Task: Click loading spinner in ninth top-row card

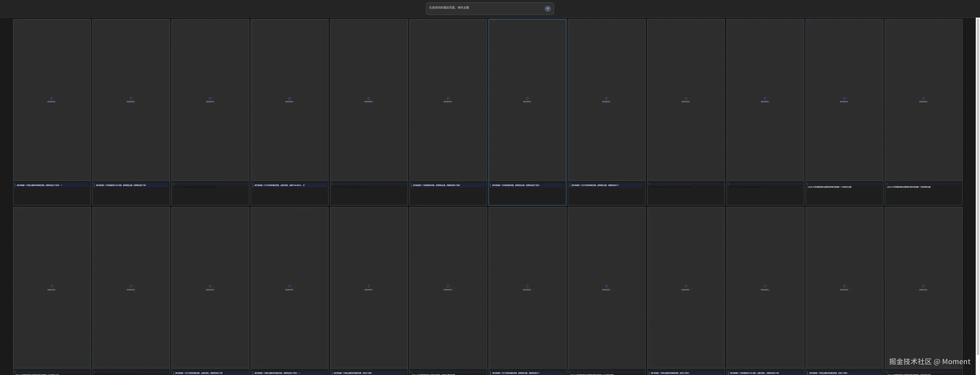Action: [686, 99]
